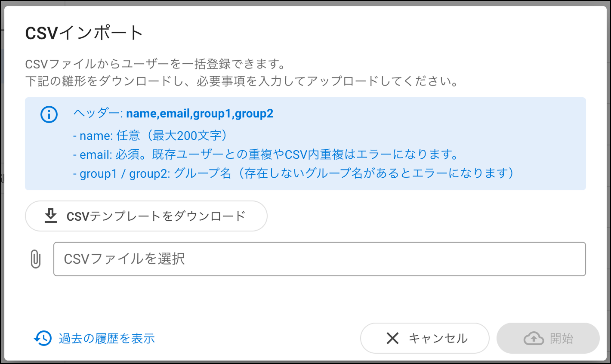Screen dimensions: 611x364
Task: Click the info icon in the blue notice
Action: pos(49,114)
